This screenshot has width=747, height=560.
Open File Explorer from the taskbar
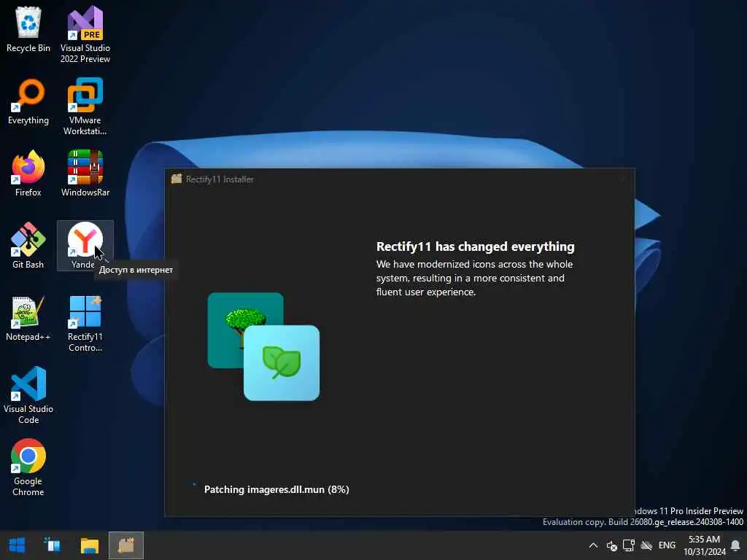pos(89,545)
